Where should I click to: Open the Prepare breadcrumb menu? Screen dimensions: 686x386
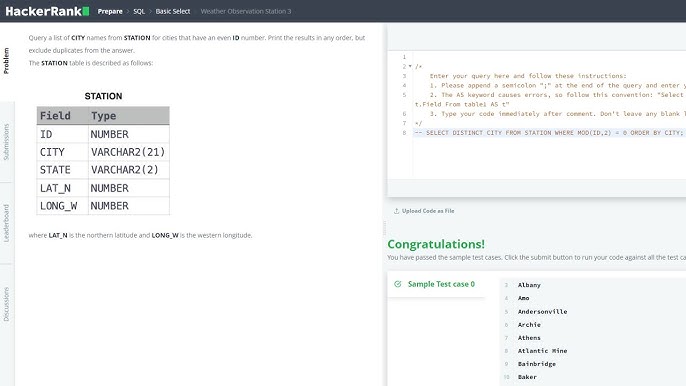click(110, 11)
